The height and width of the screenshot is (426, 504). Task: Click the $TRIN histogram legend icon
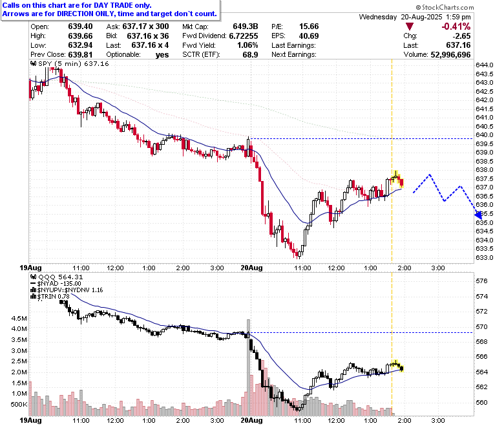(x=33, y=297)
